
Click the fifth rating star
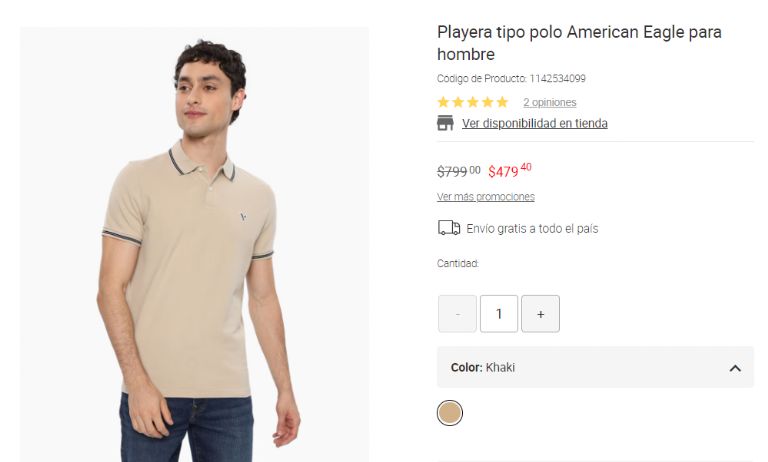(x=502, y=102)
